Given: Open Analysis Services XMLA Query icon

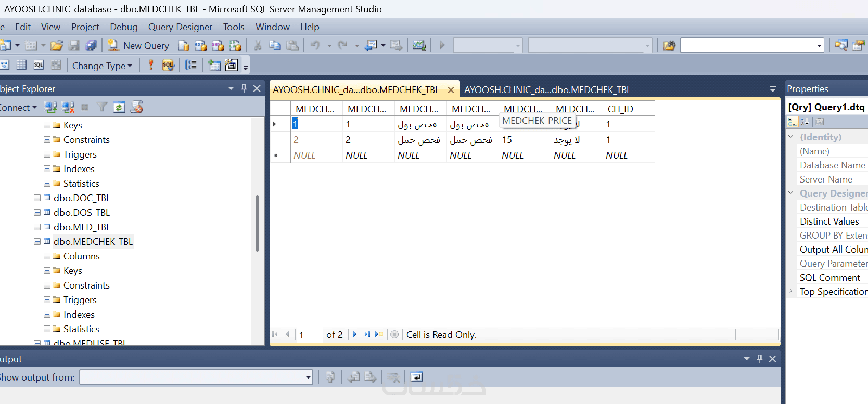Looking at the screenshot, I should [236, 46].
